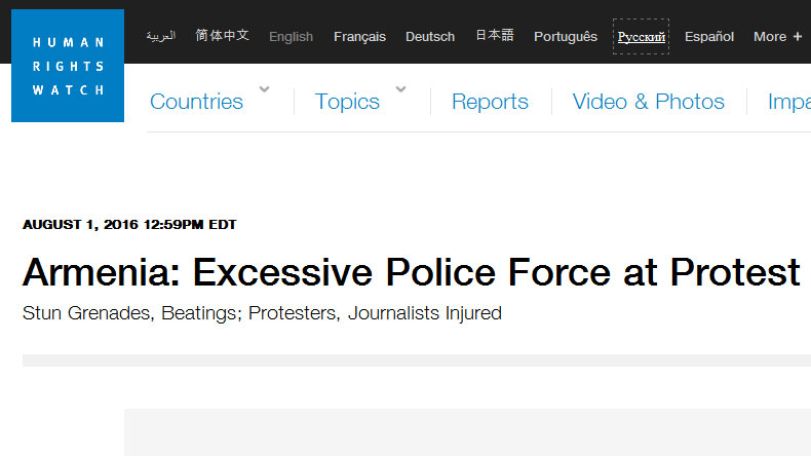
Task: Switch language to Simplified Chinese
Action: (222, 36)
